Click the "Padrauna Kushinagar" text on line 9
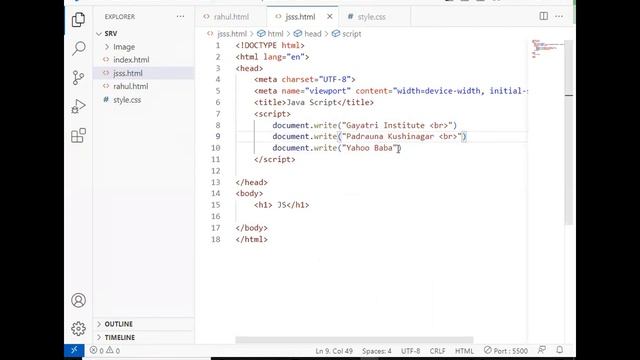 click(389, 136)
